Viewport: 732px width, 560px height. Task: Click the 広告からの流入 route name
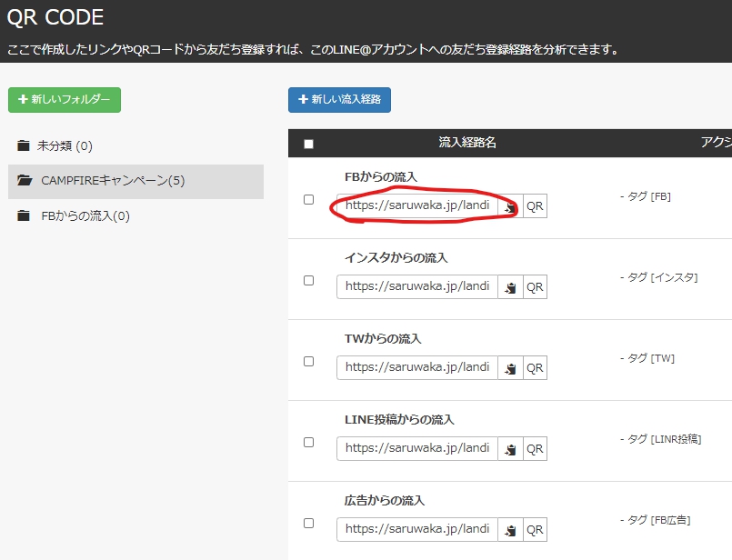385,501
